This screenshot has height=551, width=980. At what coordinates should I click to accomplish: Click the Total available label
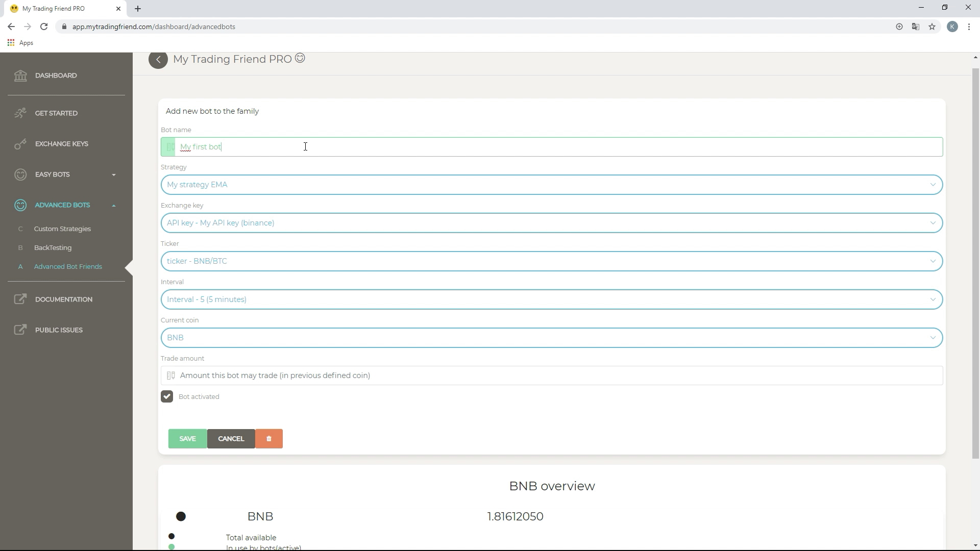click(251, 538)
